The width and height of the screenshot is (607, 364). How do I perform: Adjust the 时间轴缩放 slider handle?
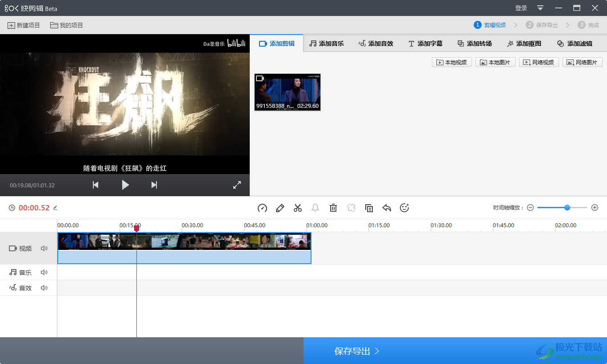pos(567,208)
